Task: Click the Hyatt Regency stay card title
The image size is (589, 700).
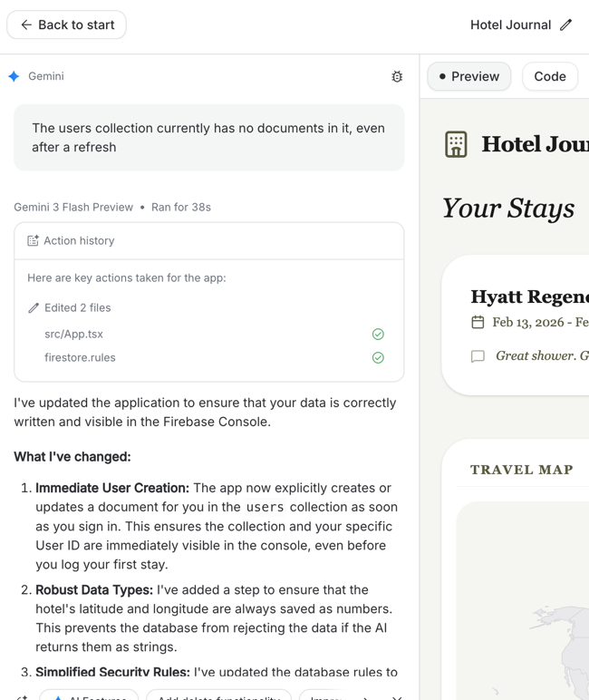Action: click(529, 297)
